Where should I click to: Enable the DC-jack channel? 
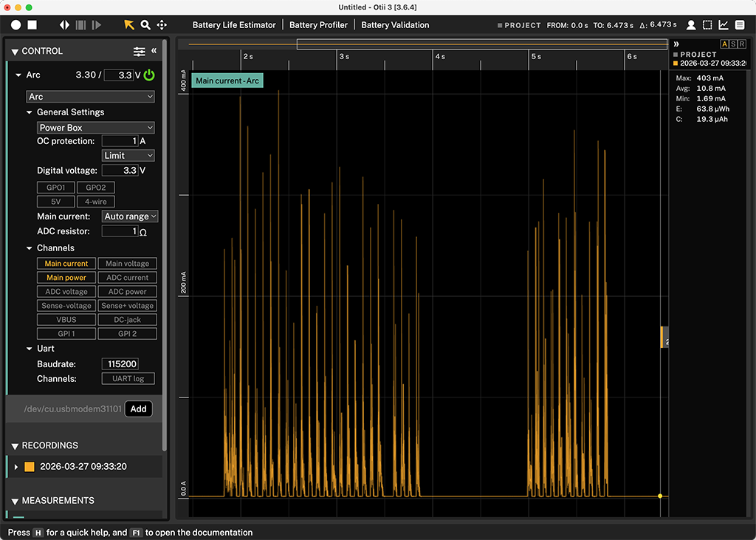(127, 319)
